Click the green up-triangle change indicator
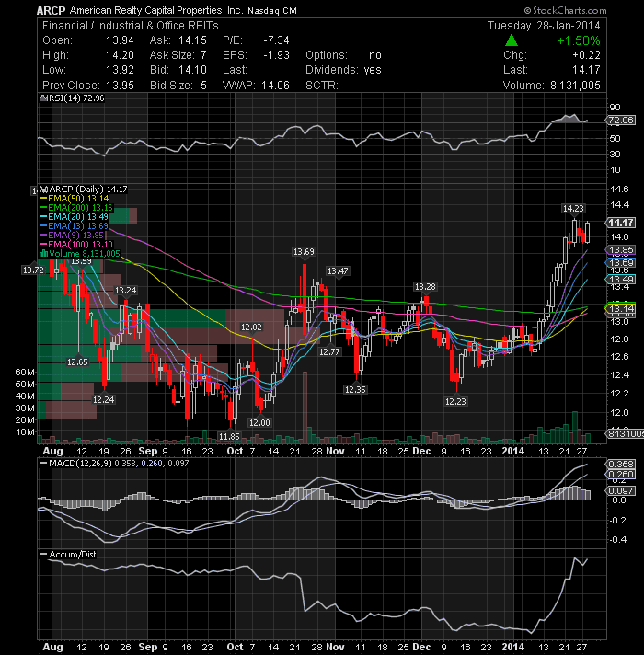This screenshot has height=655, width=644. 512,40
